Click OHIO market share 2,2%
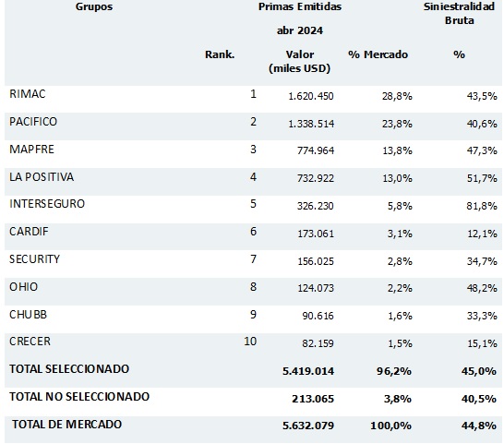 pyautogui.click(x=400, y=288)
